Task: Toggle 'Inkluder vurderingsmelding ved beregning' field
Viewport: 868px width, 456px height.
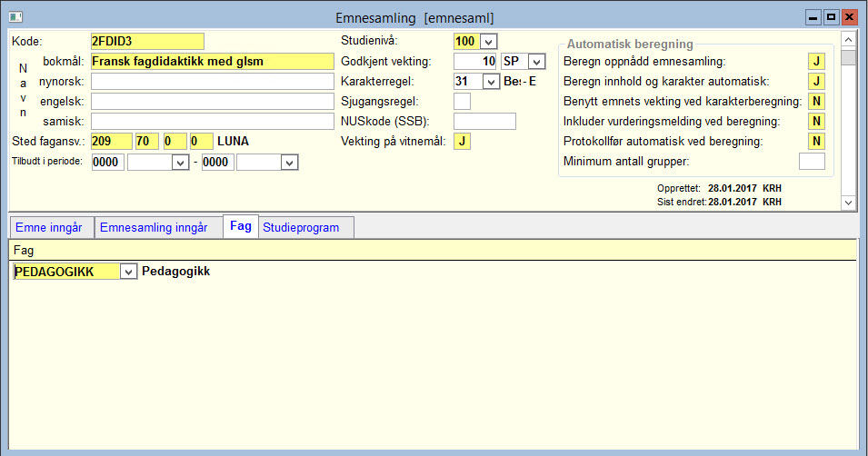Action: click(816, 121)
